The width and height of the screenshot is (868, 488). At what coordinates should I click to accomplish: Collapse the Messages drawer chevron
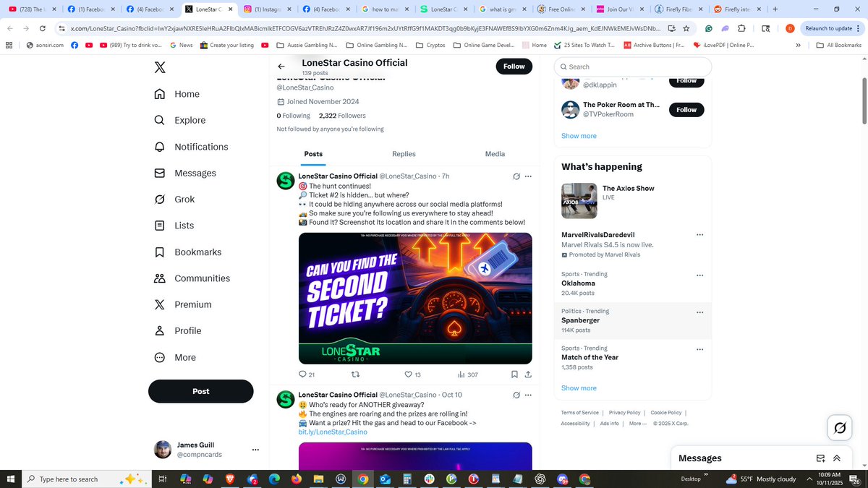[x=837, y=458]
